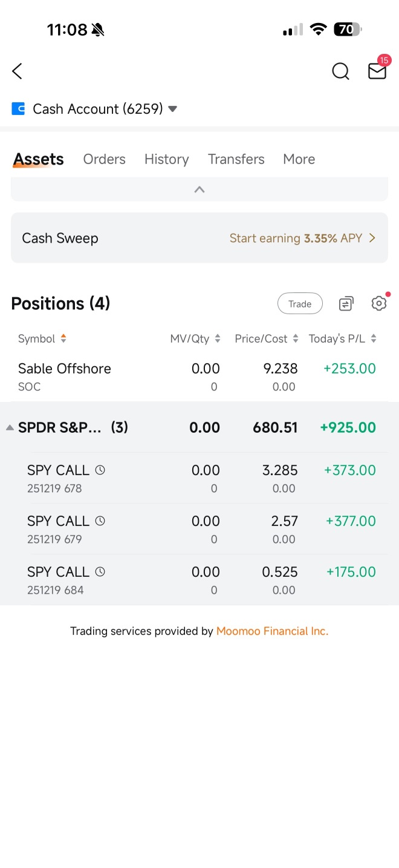399x868 pixels.
Task: Switch to the Orders tab
Action: (x=105, y=159)
